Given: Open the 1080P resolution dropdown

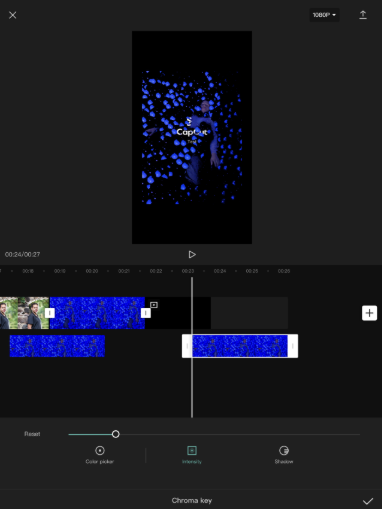Looking at the screenshot, I should click(x=324, y=15).
